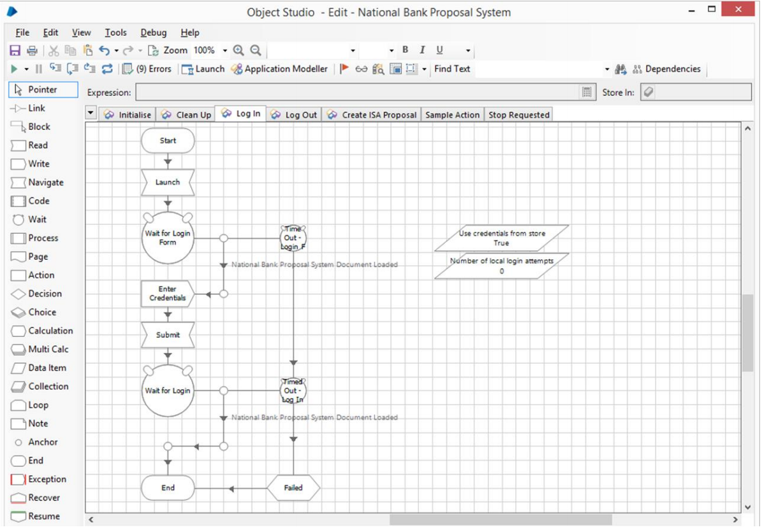This screenshot has width=762, height=532.
Task: Reset the debug session with the blue arrows icon
Action: (107, 69)
